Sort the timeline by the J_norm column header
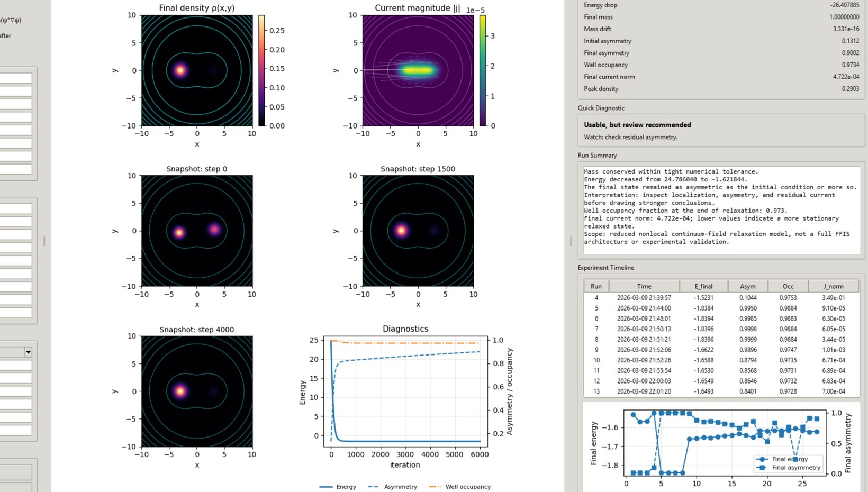Image resolution: width=868 pixels, height=492 pixels. (833, 286)
